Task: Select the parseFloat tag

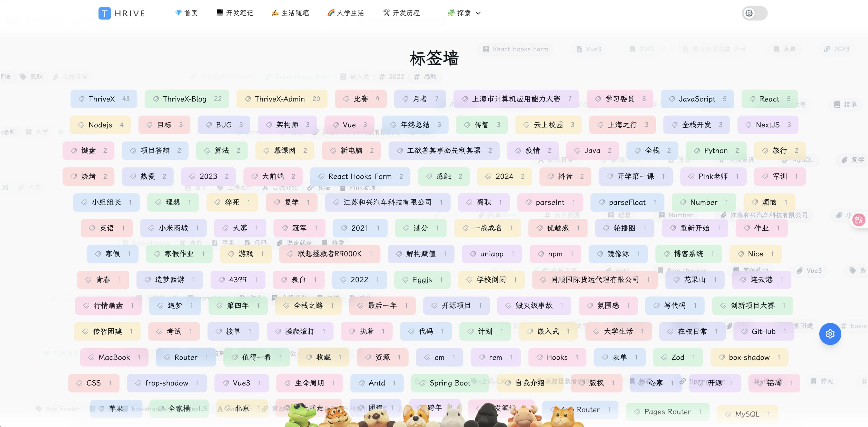Action: pos(627,202)
